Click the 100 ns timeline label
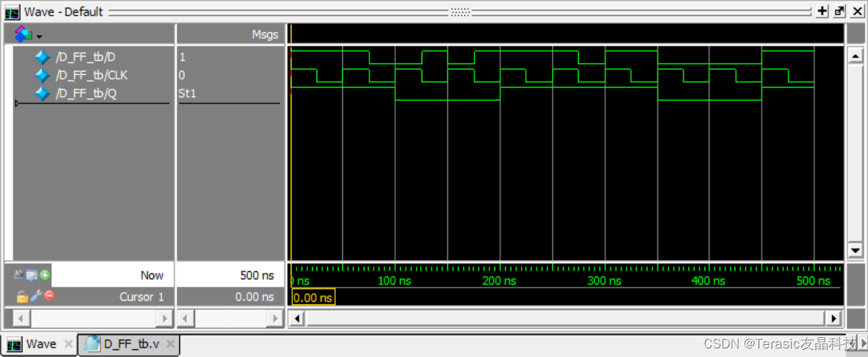This screenshot has height=357, width=868. 395,281
